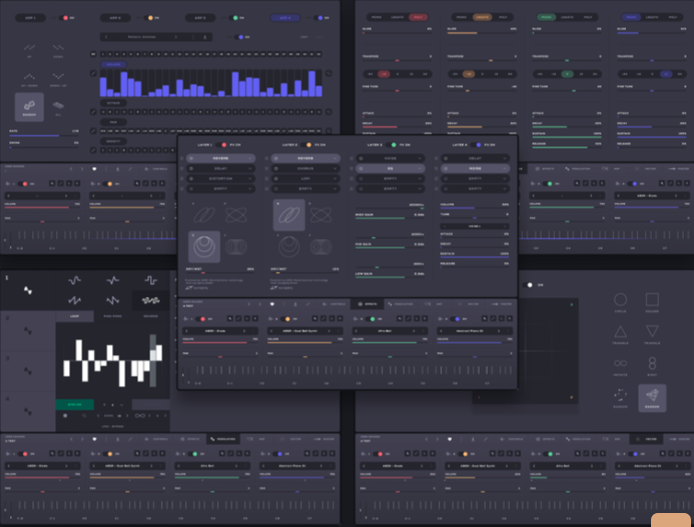Click the pencil icon beside the Volume bars
This screenshot has height=527, width=694.
(93, 73)
